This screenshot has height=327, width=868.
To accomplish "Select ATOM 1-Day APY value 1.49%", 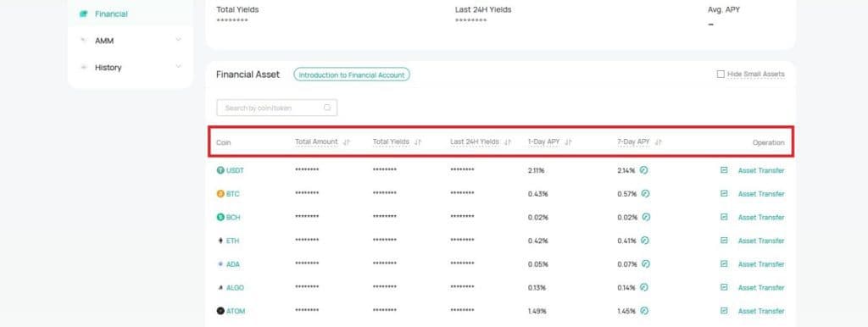I will pyautogui.click(x=537, y=311).
